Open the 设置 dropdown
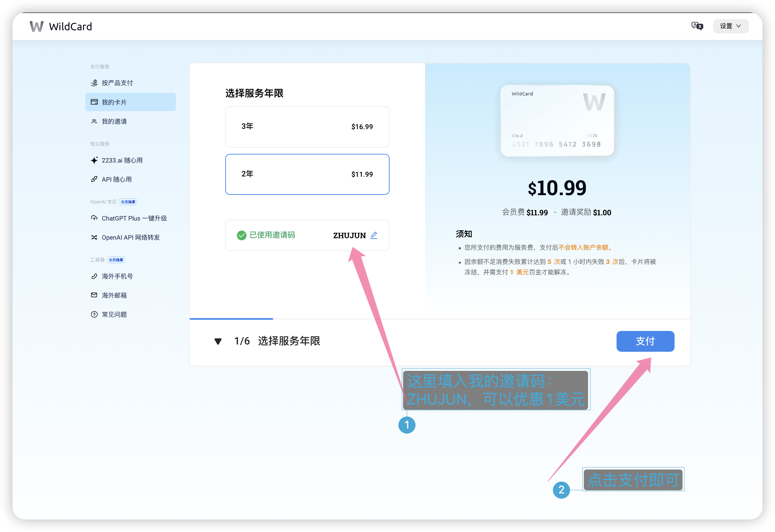 pos(731,26)
